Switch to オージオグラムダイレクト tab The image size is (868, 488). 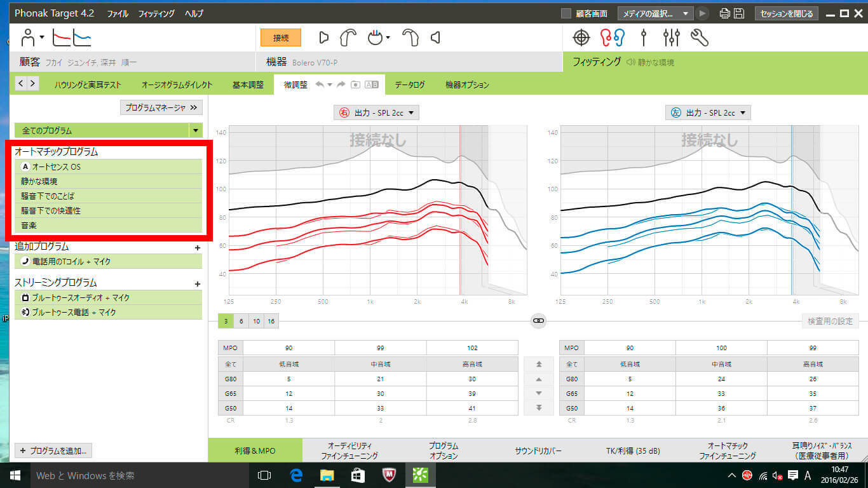pos(177,85)
